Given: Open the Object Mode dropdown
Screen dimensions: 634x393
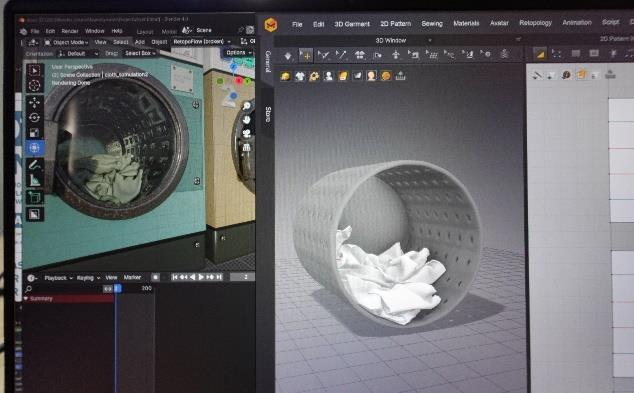Looking at the screenshot, I should click(x=66, y=42).
